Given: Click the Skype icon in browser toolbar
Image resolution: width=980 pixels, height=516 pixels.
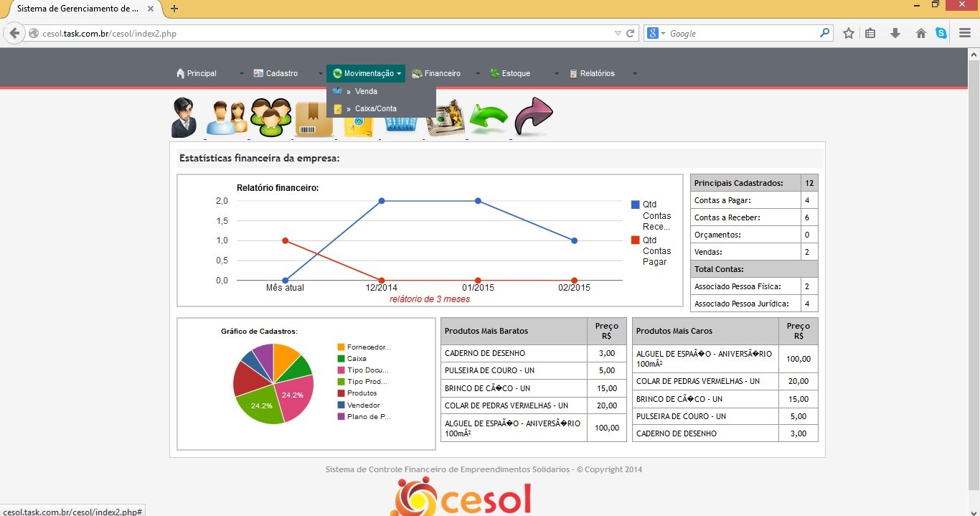Looking at the screenshot, I should pos(941,33).
